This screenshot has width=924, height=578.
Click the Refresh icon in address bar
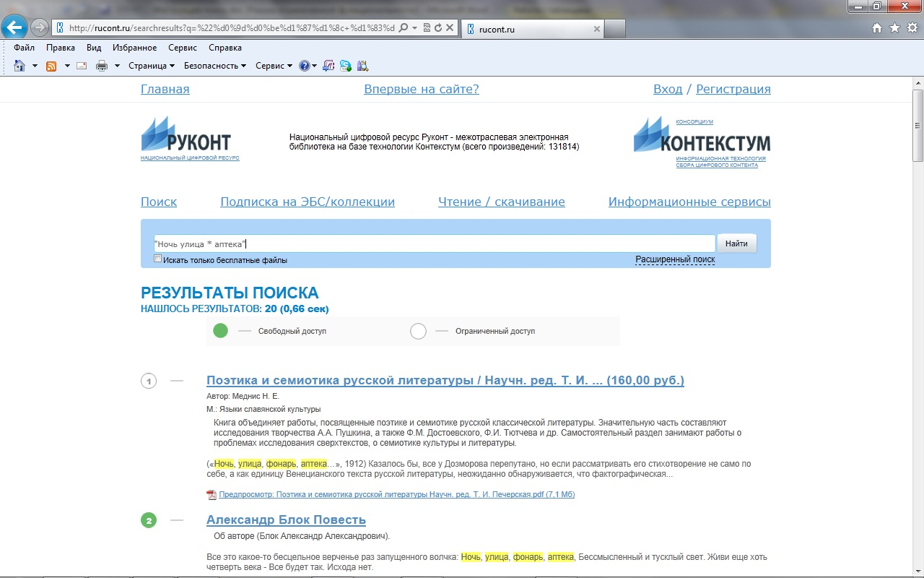[x=438, y=28]
